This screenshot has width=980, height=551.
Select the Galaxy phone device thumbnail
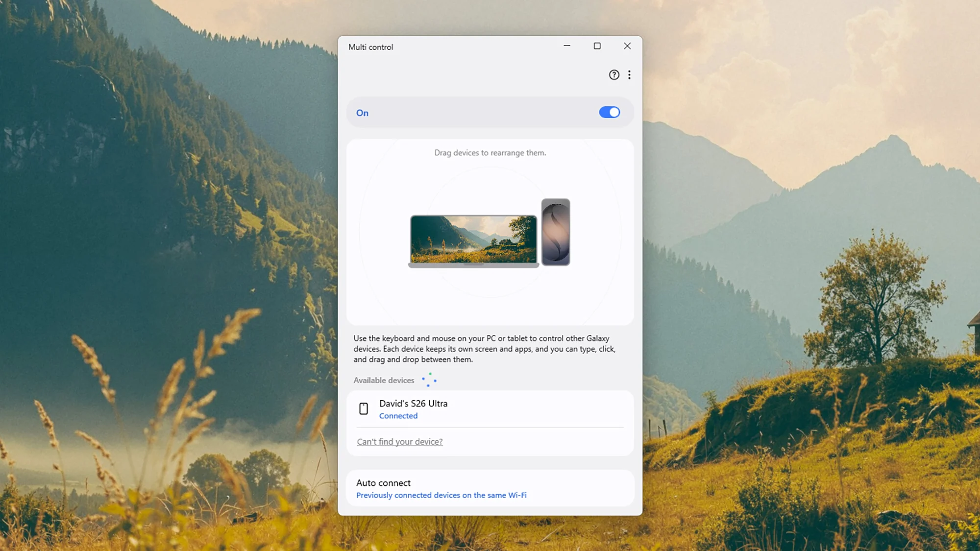coord(556,232)
